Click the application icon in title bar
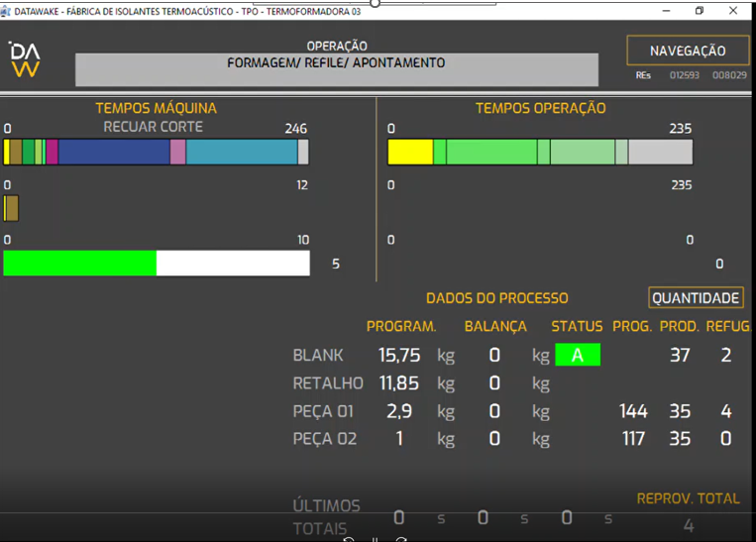 point(6,11)
